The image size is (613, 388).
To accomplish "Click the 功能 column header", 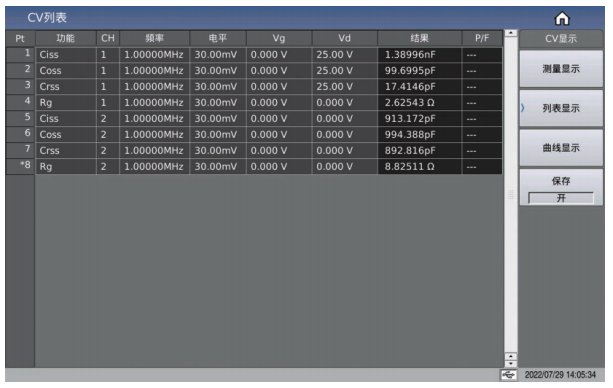I will pos(66,38).
